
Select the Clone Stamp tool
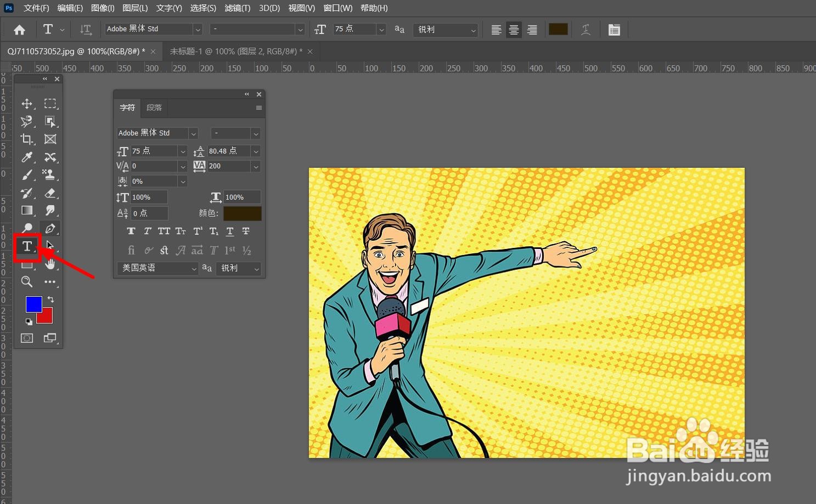[x=50, y=175]
